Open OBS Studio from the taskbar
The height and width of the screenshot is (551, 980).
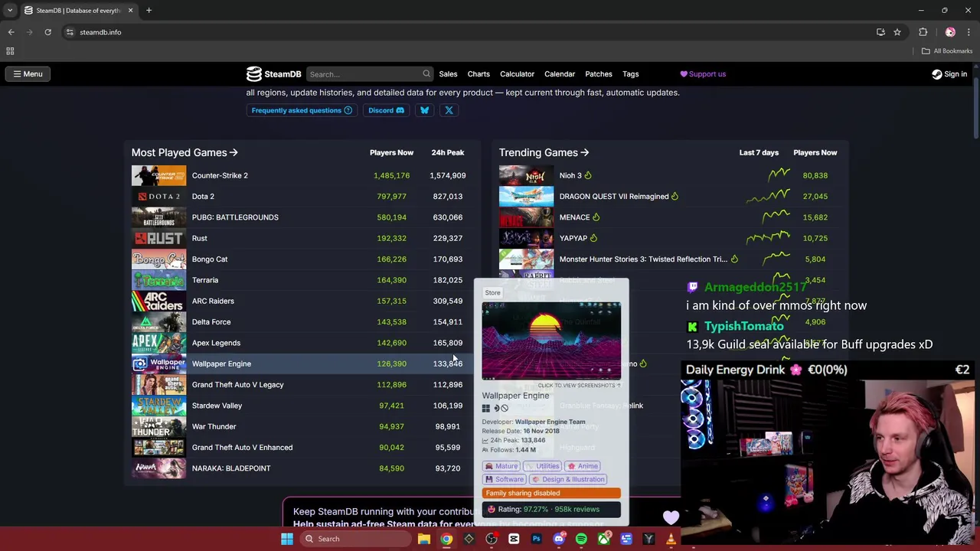coord(492,539)
